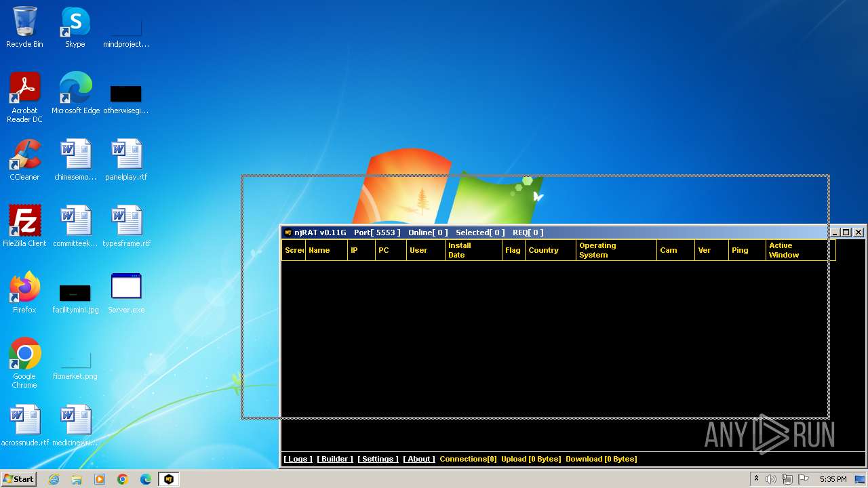Open the Action Center flag icon
This screenshot has width=868, height=488.
804,479
